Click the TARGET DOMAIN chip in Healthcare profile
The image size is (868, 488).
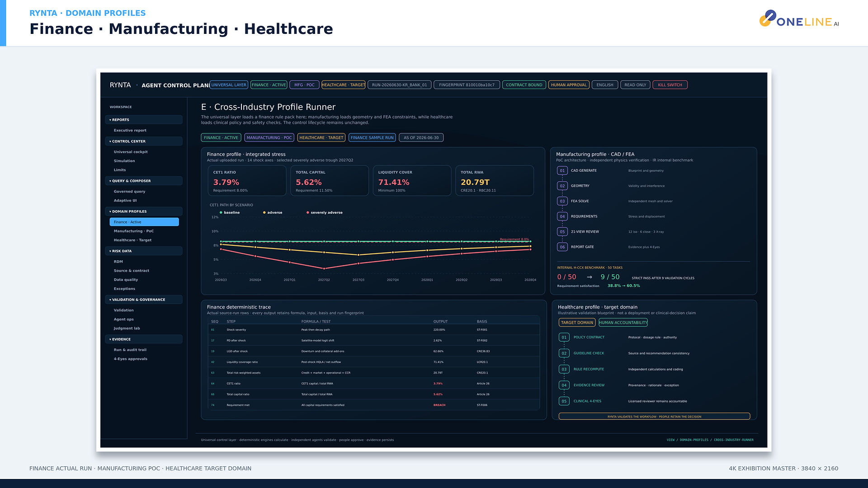coord(577,323)
